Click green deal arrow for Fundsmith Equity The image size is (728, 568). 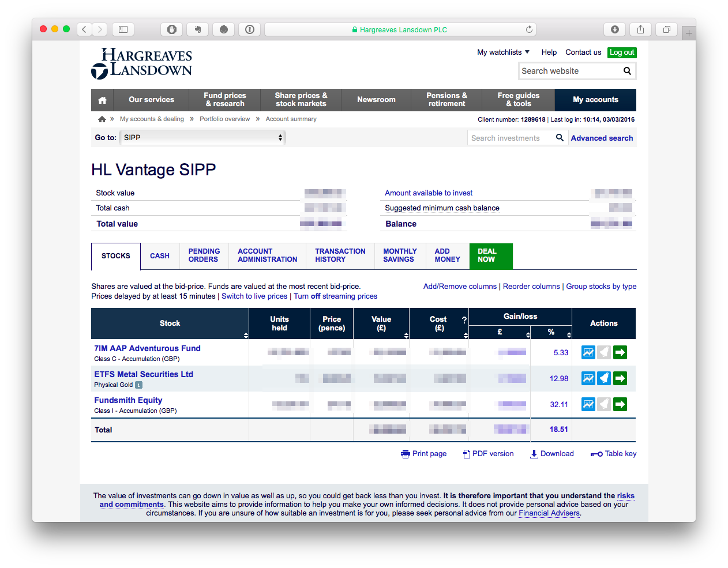[620, 404]
